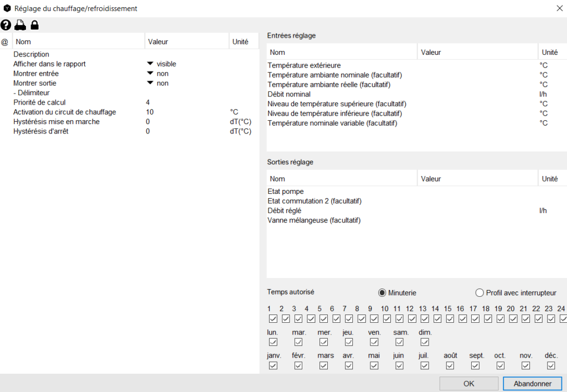Click the padlock lock icon
Screen dimensions: 567x392
34,25
